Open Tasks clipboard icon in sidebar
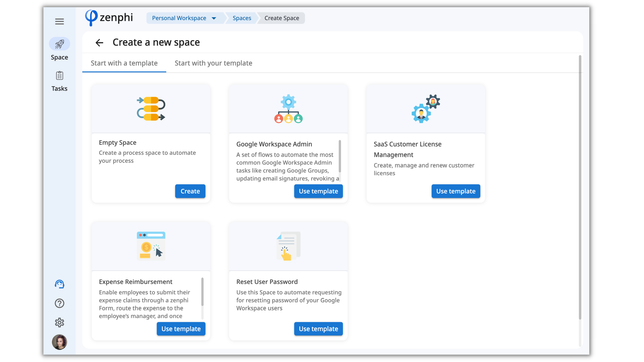This screenshot has height=362, width=644. tap(59, 75)
